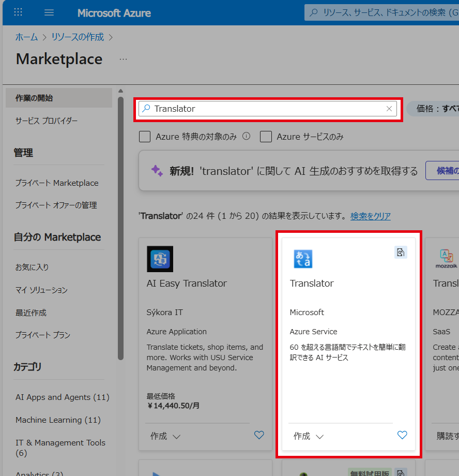Click the sidebar vertical scrollbar
Viewport: 459px width, 476px height.
click(120, 228)
